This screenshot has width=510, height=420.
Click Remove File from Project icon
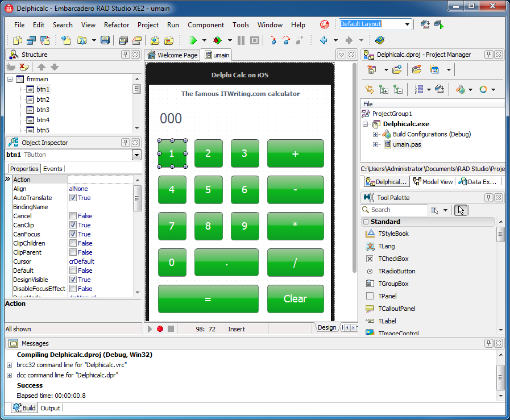169,40
